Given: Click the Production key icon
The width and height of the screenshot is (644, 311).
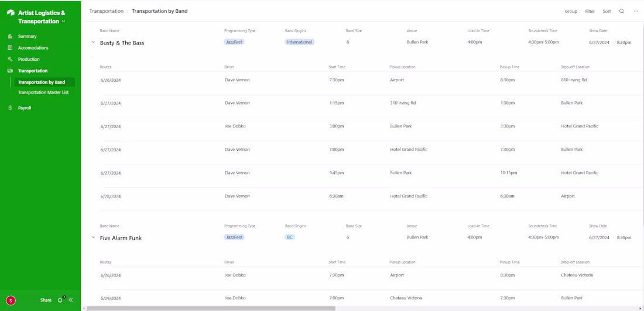Looking at the screenshot, I should click(10, 59).
